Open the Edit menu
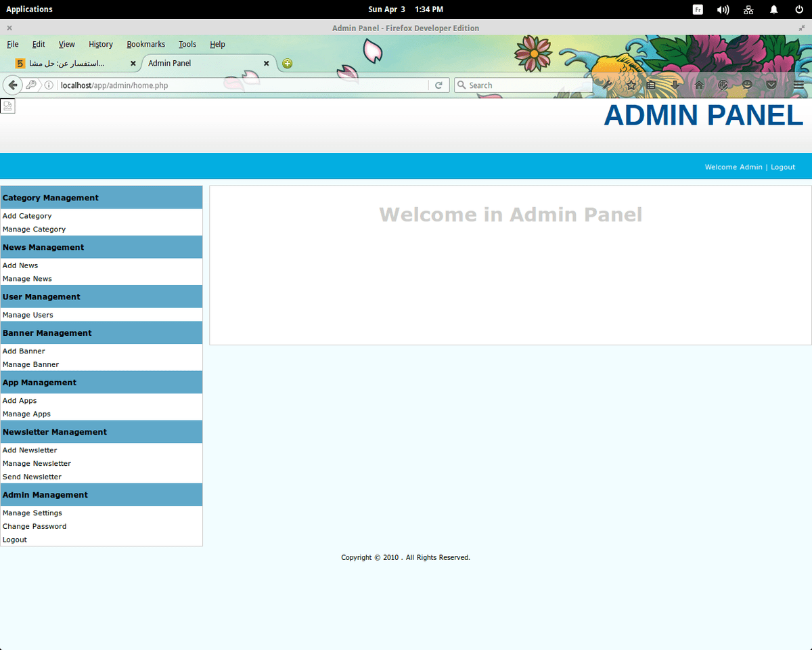The width and height of the screenshot is (812, 650). coord(39,44)
